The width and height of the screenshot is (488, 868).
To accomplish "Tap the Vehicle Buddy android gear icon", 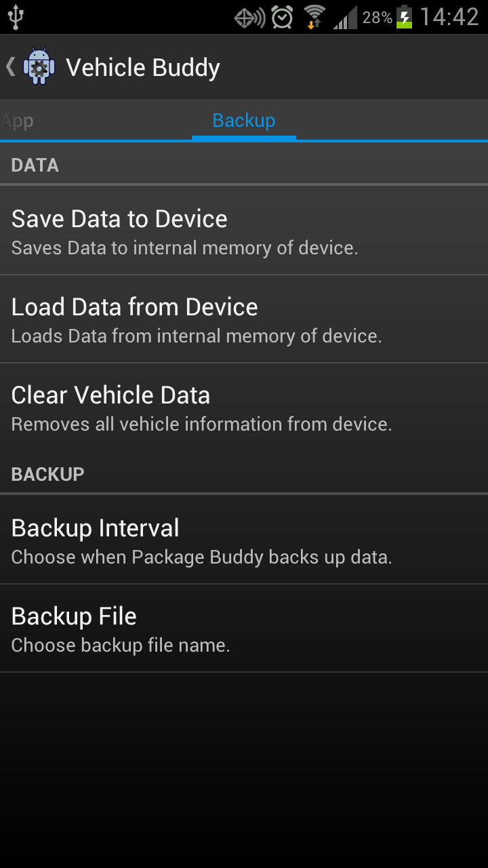I will (39, 66).
